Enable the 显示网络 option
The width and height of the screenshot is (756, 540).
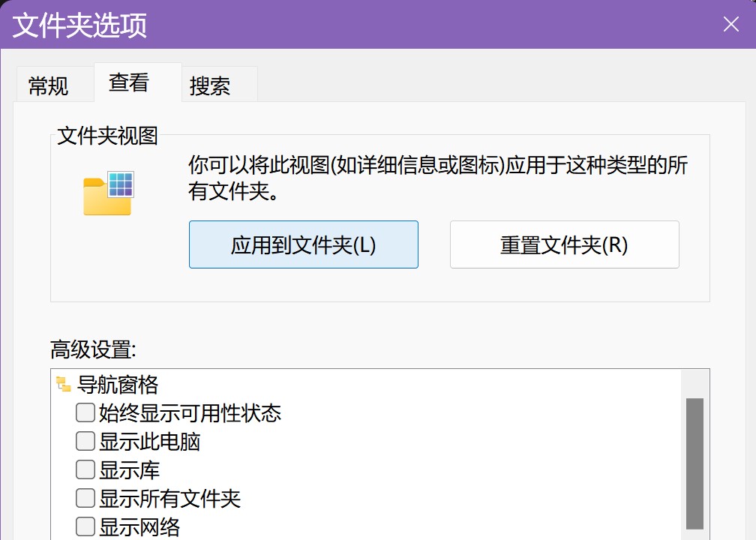[x=85, y=525]
